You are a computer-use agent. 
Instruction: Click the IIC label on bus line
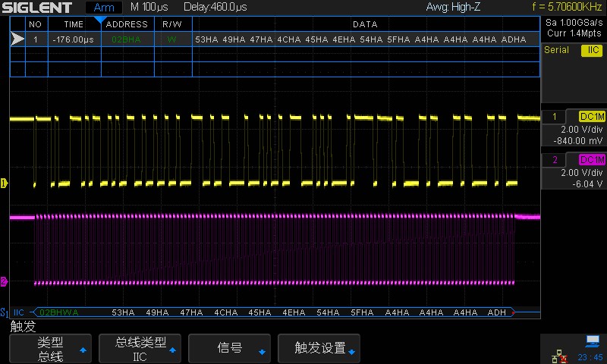18,312
